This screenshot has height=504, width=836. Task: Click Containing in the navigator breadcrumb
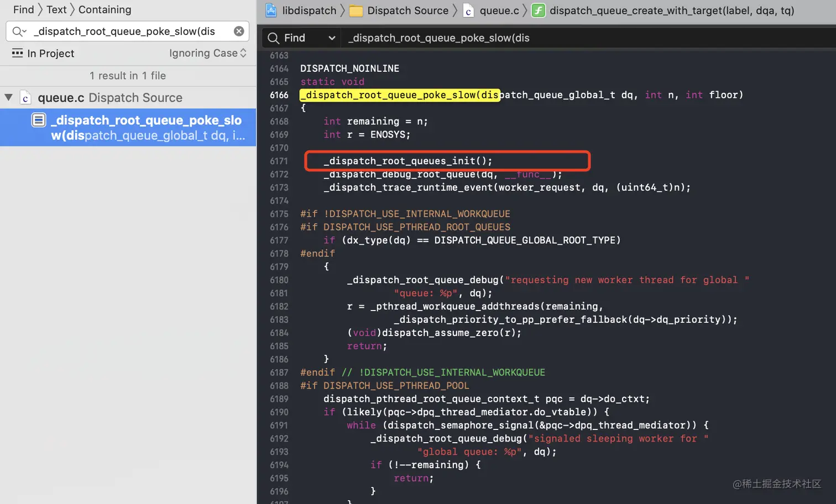(104, 9)
